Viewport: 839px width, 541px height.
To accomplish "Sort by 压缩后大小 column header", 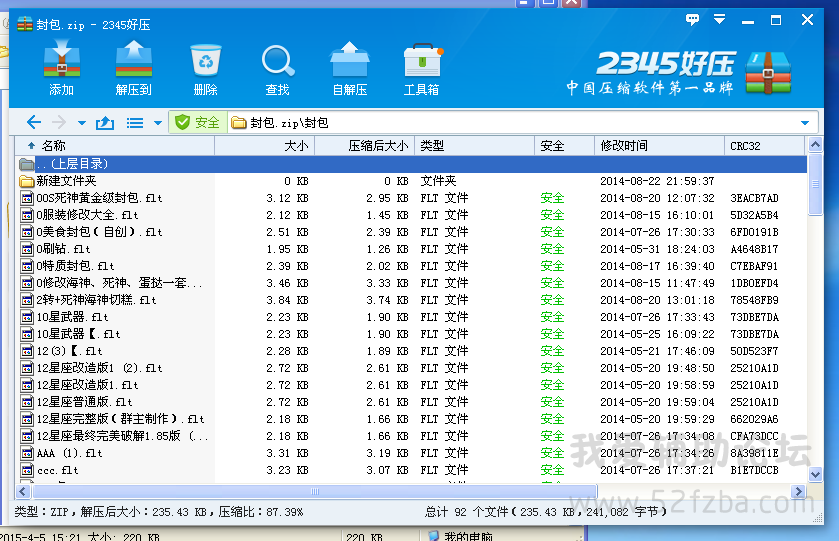I will click(364, 146).
